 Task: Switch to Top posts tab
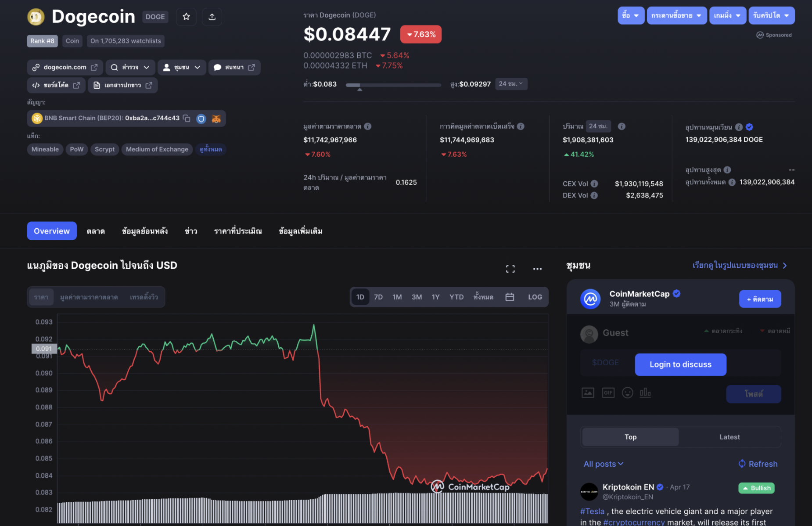pyautogui.click(x=630, y=437)
